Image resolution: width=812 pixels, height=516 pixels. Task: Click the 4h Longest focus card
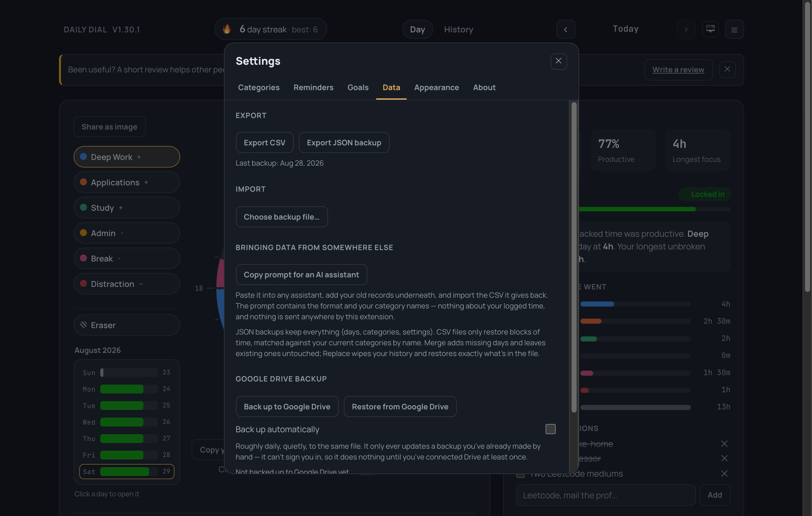click(x=697, y=150)
